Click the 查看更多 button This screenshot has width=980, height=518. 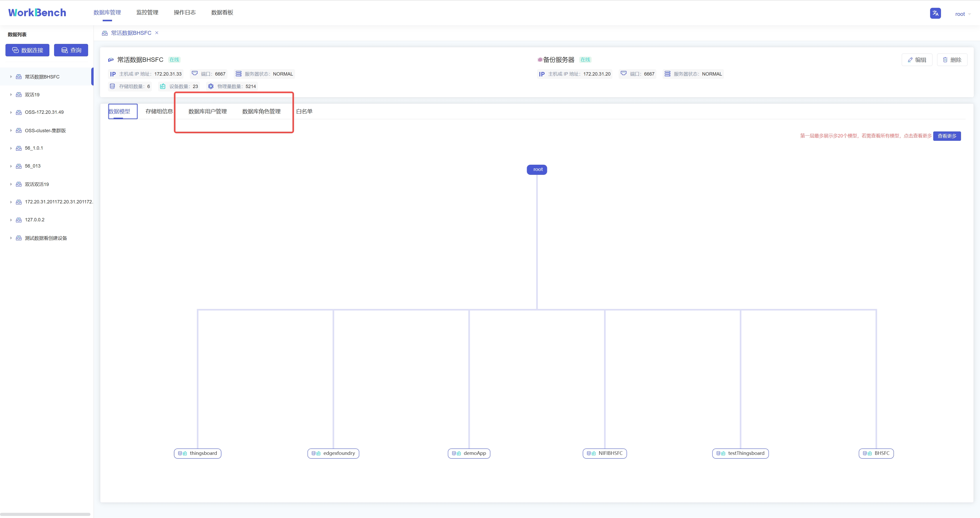[x=946, y=136]
